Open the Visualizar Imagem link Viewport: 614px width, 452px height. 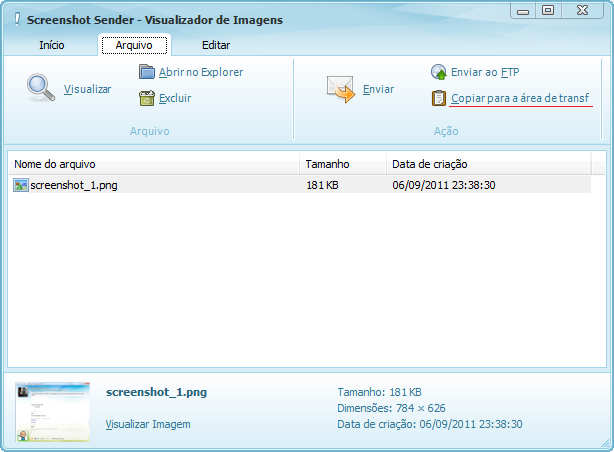click(x=148, y=424)
